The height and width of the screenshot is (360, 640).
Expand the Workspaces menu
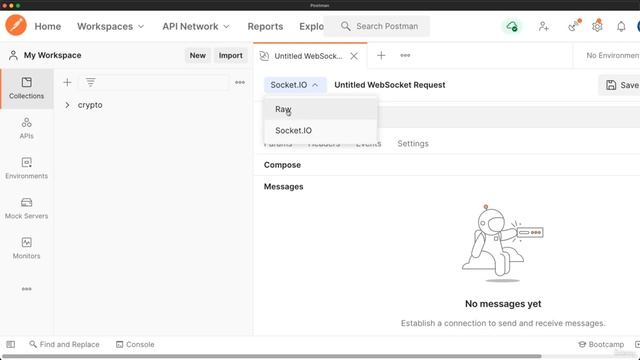click(111, 26)
